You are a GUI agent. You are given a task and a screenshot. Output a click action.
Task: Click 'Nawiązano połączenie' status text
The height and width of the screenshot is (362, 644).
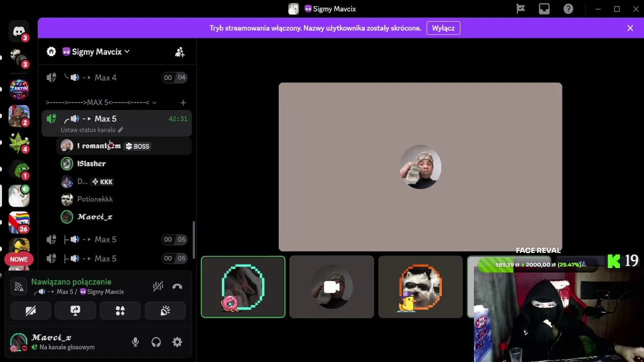point(71,282)
